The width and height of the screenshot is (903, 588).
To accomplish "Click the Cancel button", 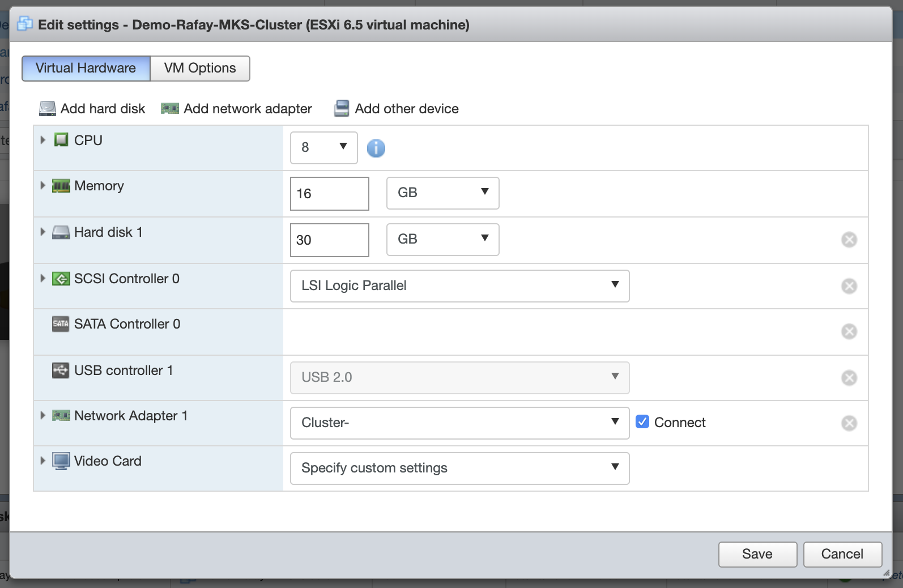I will [843, 555].
